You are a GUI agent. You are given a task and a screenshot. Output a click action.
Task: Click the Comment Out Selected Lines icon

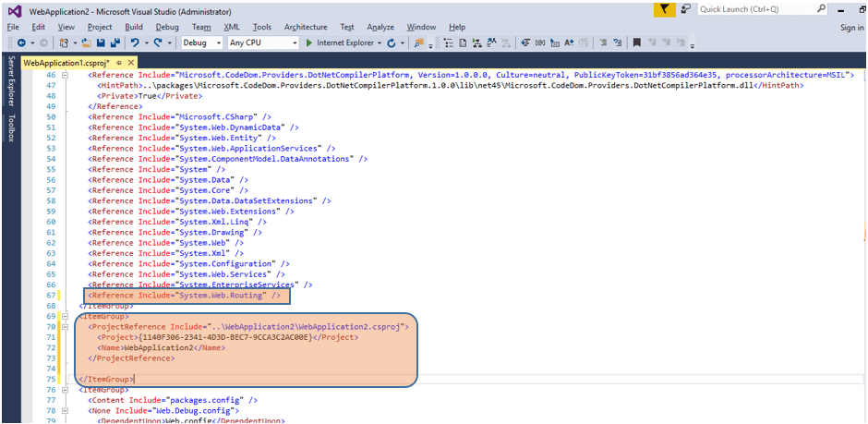tap(603, 42)
